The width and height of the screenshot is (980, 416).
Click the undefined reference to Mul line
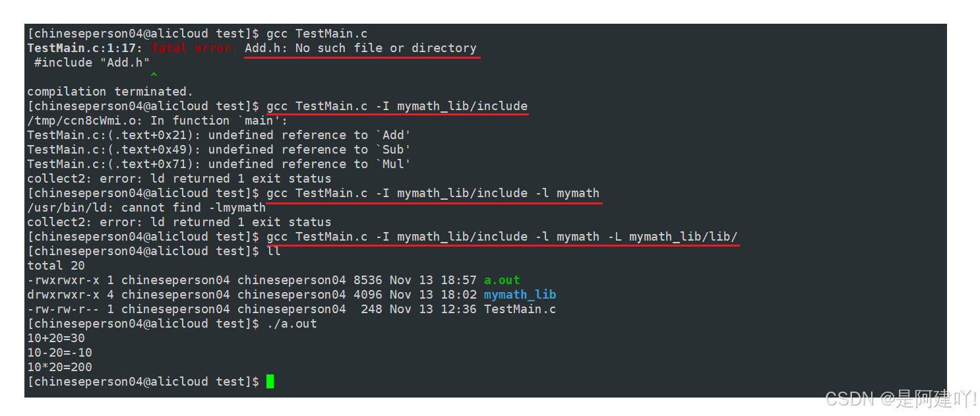219,164
